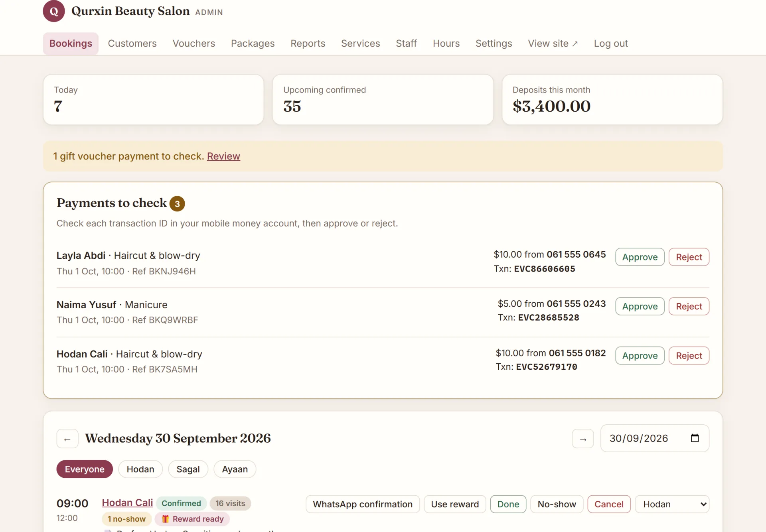766x532 pixels.
Task: Switch to Vouchers tab
Action: pyautogui.click(x=193, y=43)
